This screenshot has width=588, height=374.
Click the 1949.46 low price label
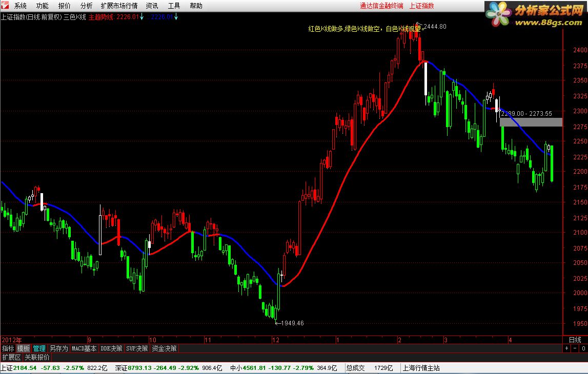(x=292, y=323)
